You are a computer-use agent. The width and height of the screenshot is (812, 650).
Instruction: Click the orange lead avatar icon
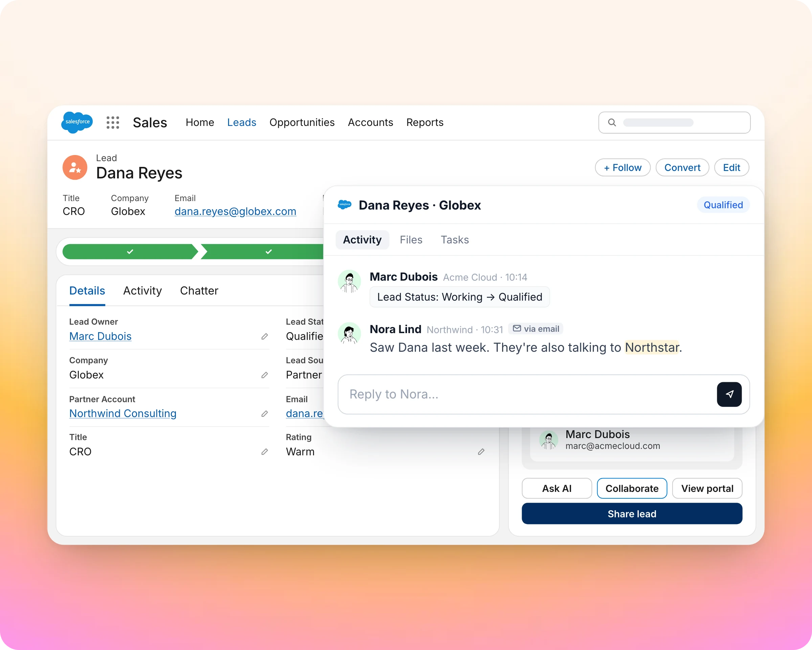[75, 167]
